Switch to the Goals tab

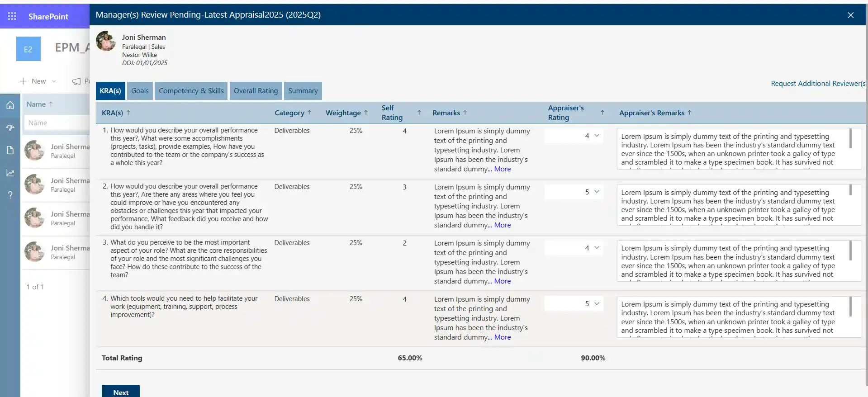(140, 91)
